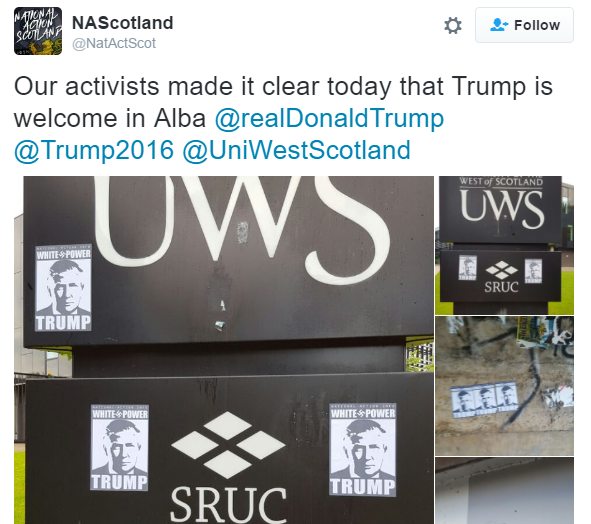591x524 pixels.
Task: Click the @NatActScot handle
Action: click(x=114, y=44)
